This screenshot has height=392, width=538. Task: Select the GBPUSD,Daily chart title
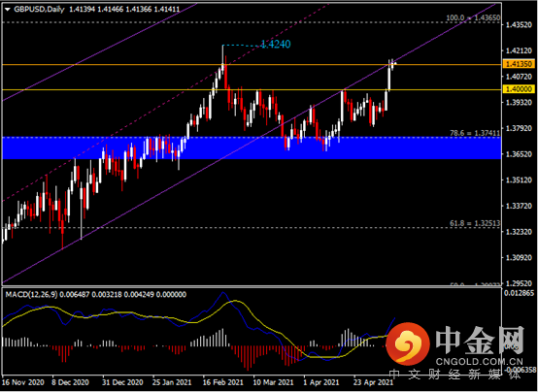[x=39, y=10]
